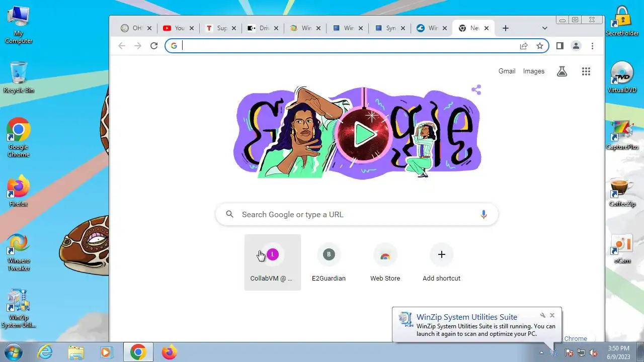
Task: Switch to the last Win tab with blue icon
Action: [x=432, y=28]
